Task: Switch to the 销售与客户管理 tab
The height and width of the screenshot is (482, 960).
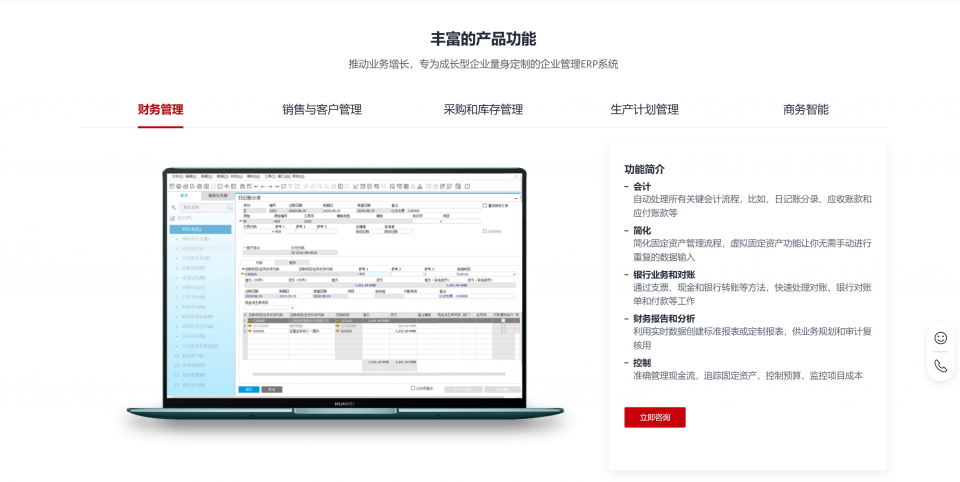Action: (322, 110)
